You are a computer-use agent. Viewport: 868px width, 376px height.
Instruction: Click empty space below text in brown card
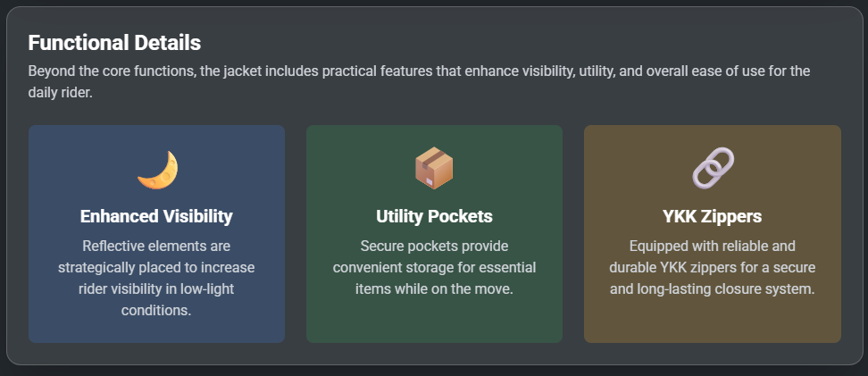(x=713, y=322)
